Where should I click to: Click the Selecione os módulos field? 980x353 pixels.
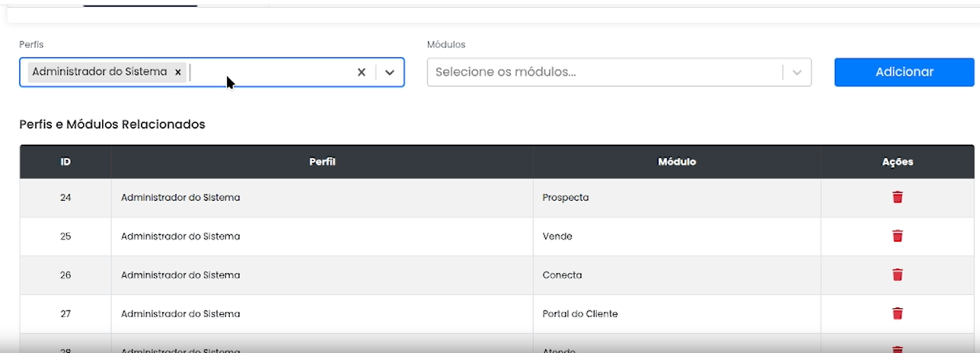click(602, 72)
